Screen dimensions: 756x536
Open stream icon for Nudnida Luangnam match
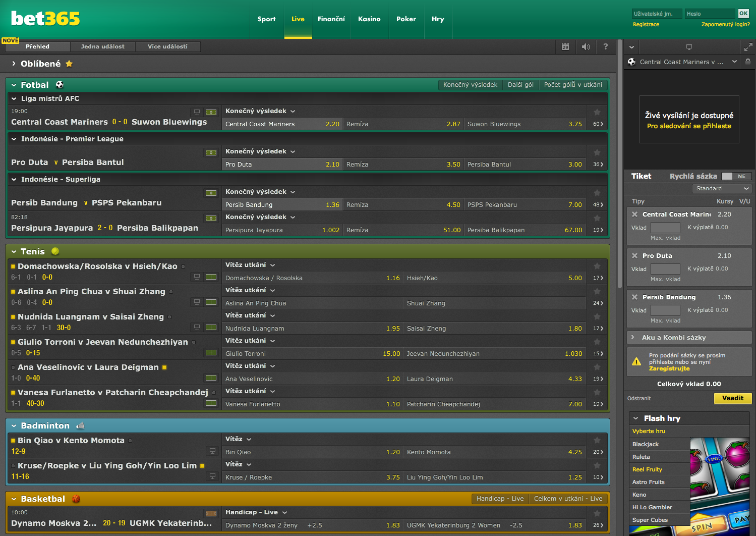(x=197, y=327)
